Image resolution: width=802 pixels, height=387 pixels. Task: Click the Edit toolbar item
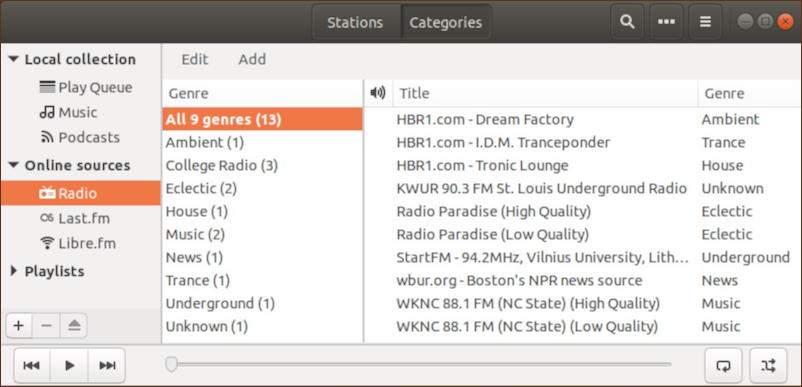(195, 59)
